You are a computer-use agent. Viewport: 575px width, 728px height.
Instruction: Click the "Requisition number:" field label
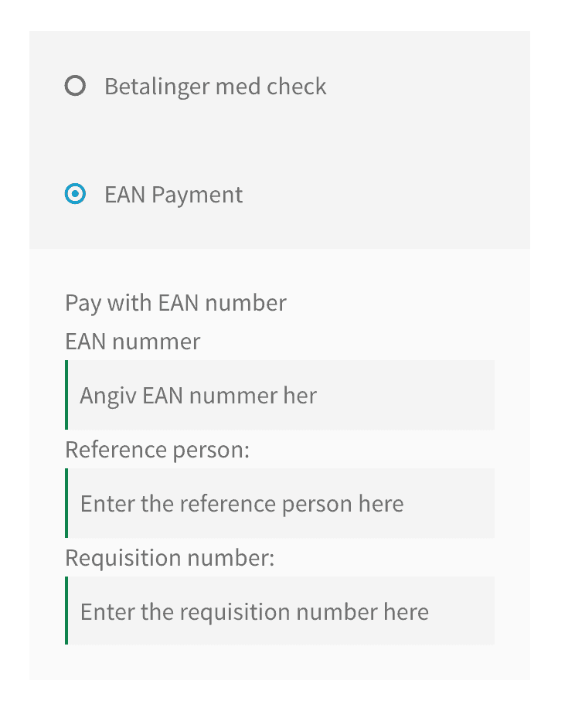coord(170,558)
